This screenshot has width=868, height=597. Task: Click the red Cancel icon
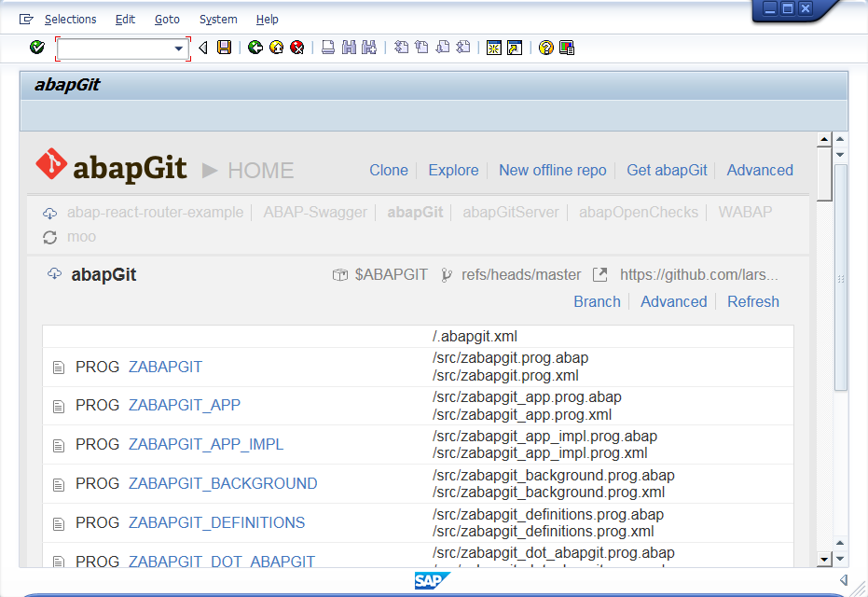coord(297,48)
